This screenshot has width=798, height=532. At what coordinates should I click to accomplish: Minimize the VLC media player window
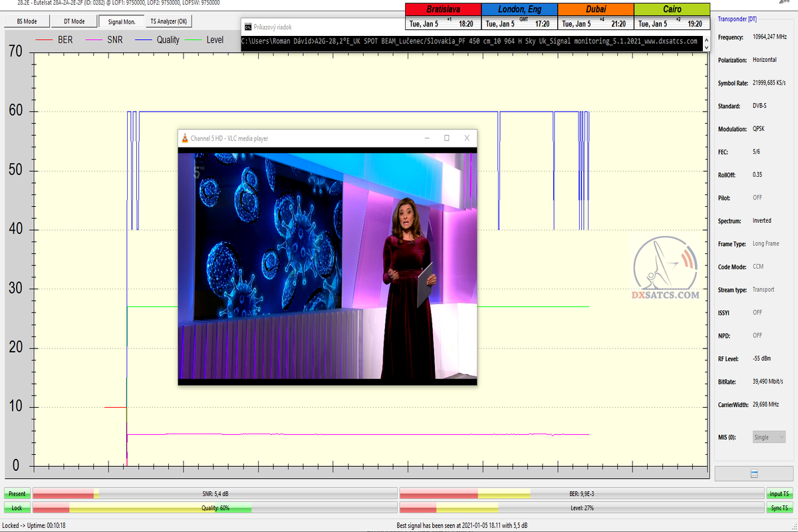[x=426, y=138]
